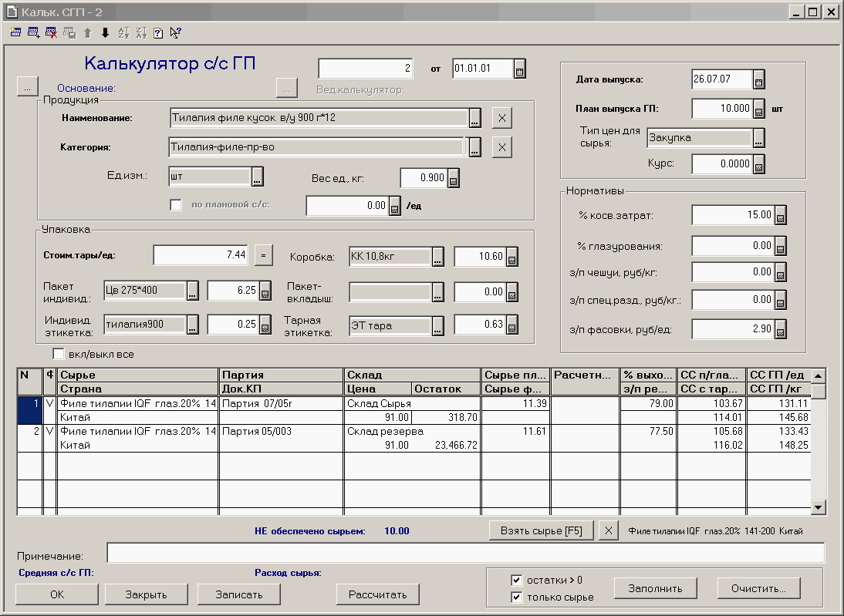Image resolution: width=844 pixels, height=616 pixels.
Task: Open calculator for % косв.затрат field
Action: click(780, 215)
